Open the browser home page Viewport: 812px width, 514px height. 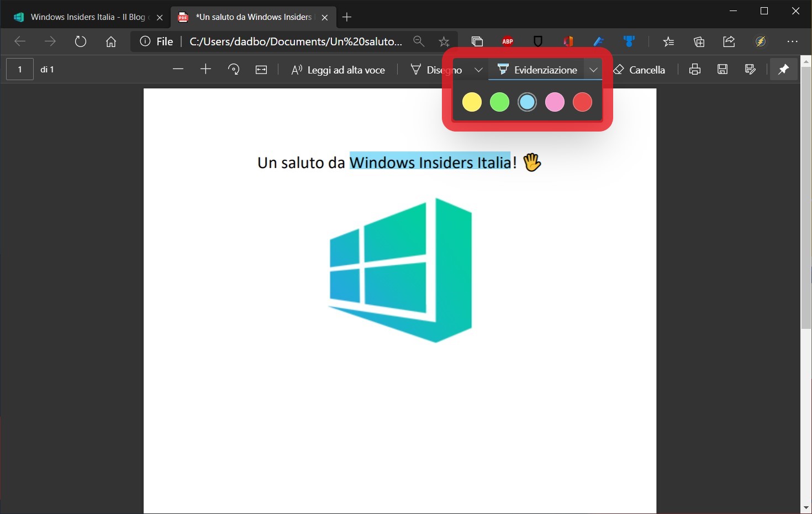click(x=111, y=41)
